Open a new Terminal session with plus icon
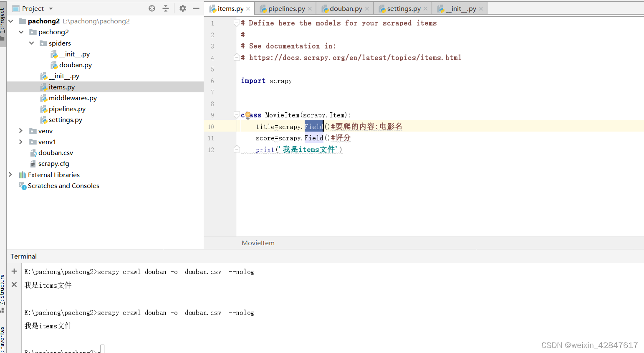 (x=14, y=271)
